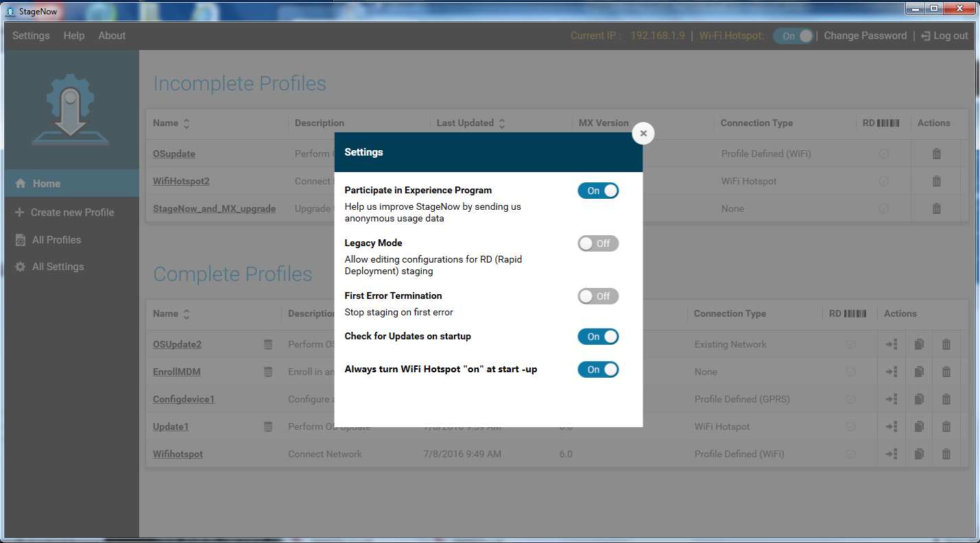The height and width of the screenshot is (543, 980).
Task: Copy the EnrollMDM profile
Action: coord(919,372)
